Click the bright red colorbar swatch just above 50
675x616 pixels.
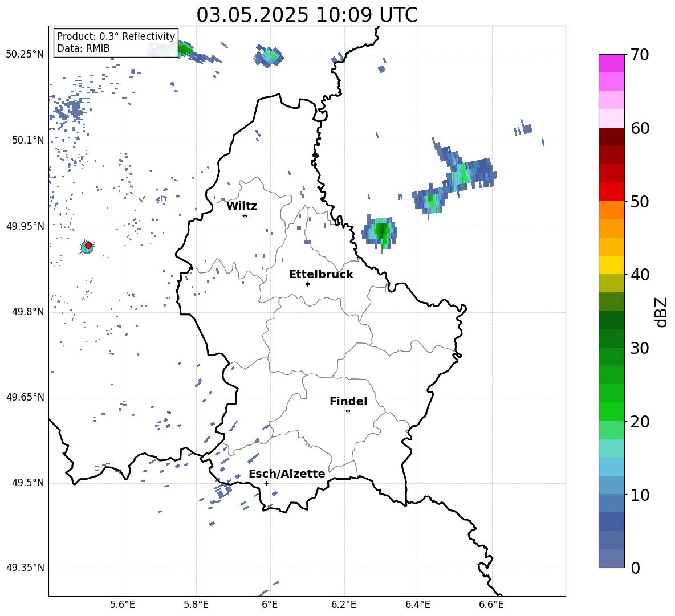click(611, 192)
